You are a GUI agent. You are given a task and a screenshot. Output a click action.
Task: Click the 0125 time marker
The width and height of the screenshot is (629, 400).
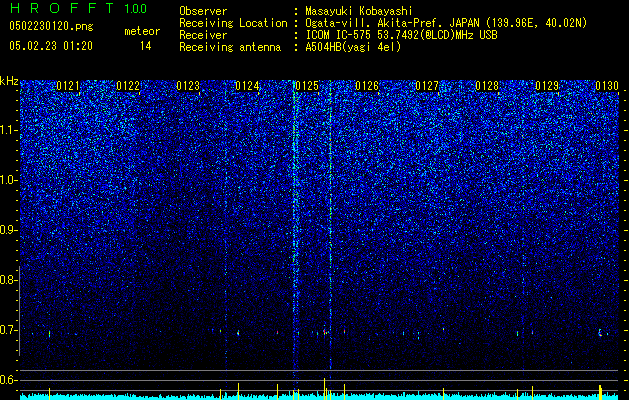(x=307, y=86)
